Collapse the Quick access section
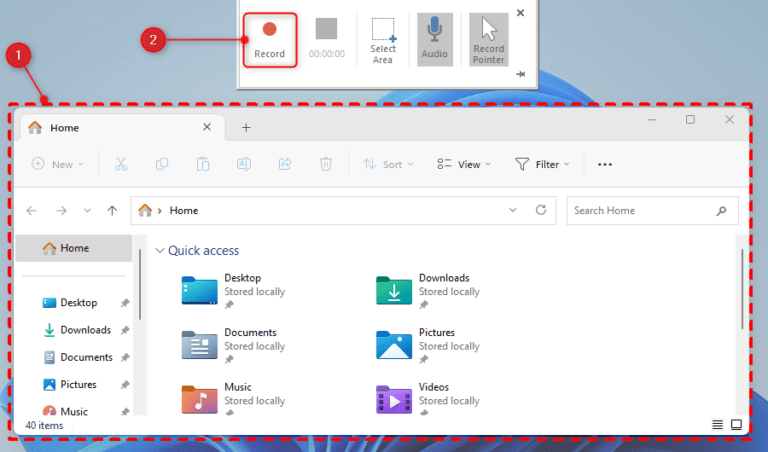This screenshot has width=768, height=452. coord(160,251)
